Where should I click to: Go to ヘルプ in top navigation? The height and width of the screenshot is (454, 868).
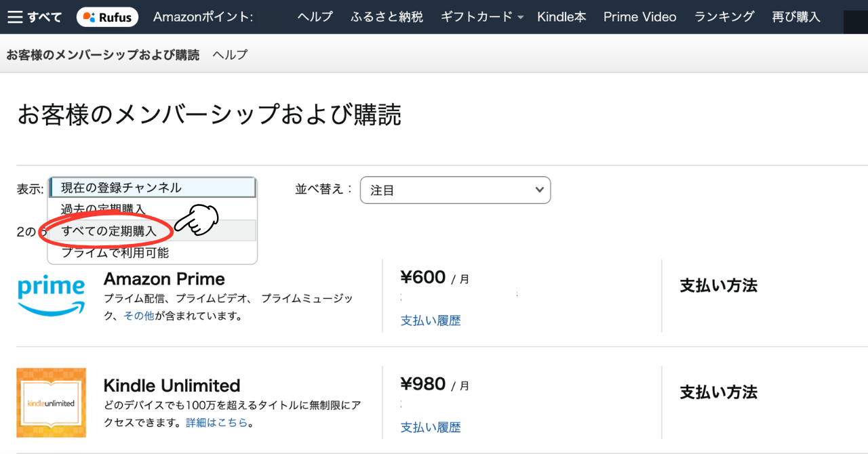[x=315, y=17]
